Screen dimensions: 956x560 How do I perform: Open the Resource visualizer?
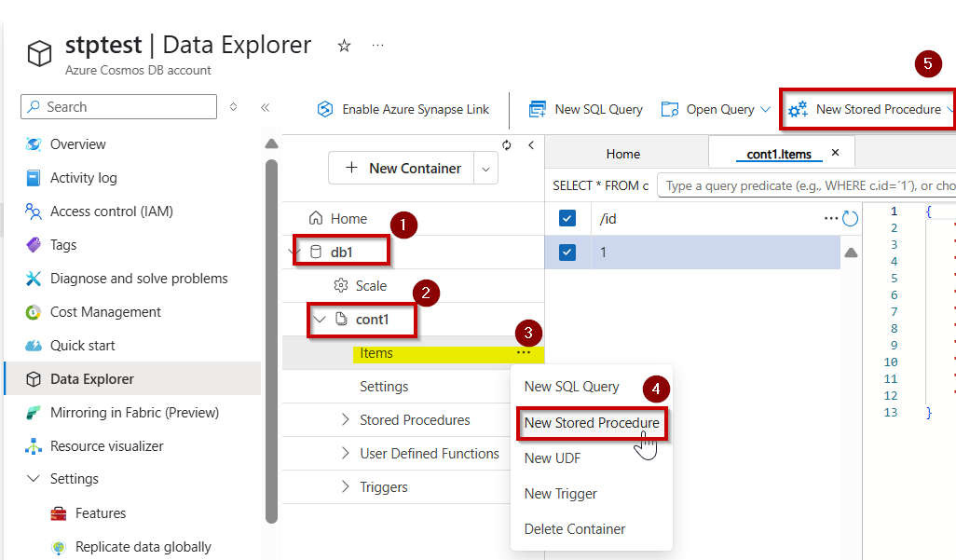coord(107,446)
